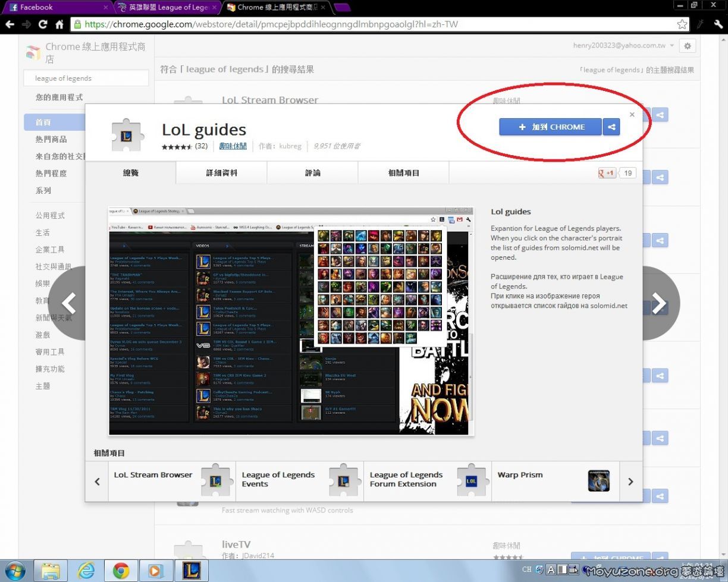Screen dimensions: 728x582
Task: Show the next screenshot with right arrow
Action: click(x=657, y=303)
